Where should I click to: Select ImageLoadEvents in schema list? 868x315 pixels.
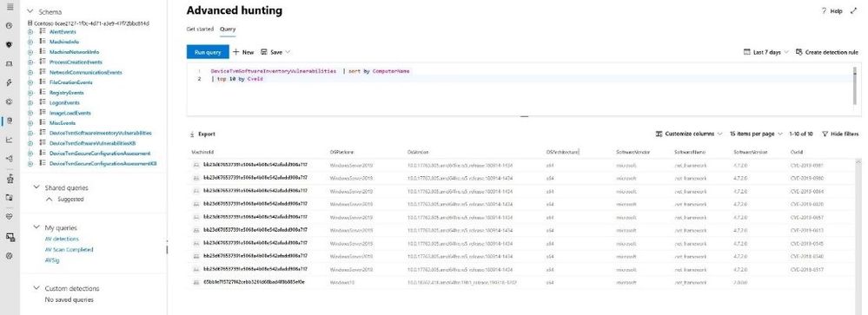[70, 113]
